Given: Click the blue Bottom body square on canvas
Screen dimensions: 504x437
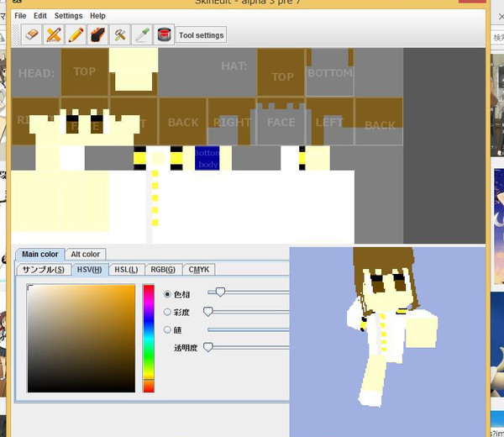Looking at the screenshot, I should pyautogui.click(x=207, y=158).
